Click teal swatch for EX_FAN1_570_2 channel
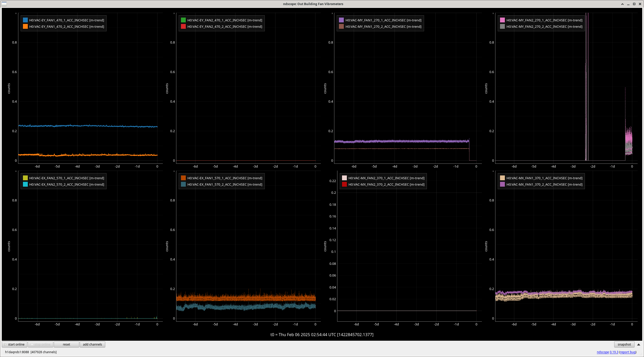Image resolution: width=644 pixels, height=357 pixels. coord(183,184)
